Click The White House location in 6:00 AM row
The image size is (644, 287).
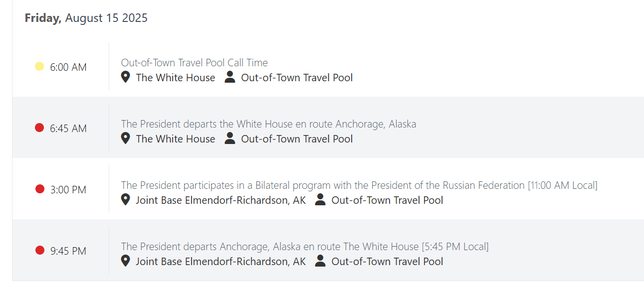tap(176, 78)
